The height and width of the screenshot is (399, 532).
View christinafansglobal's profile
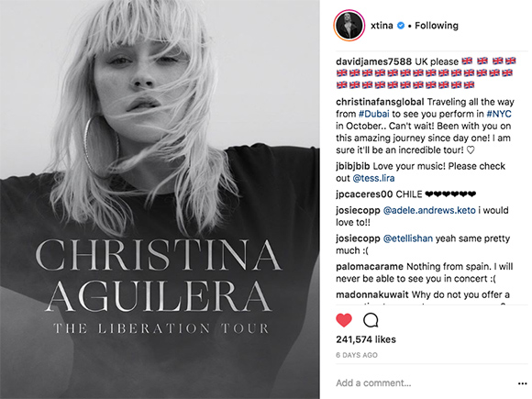point(380,102)
